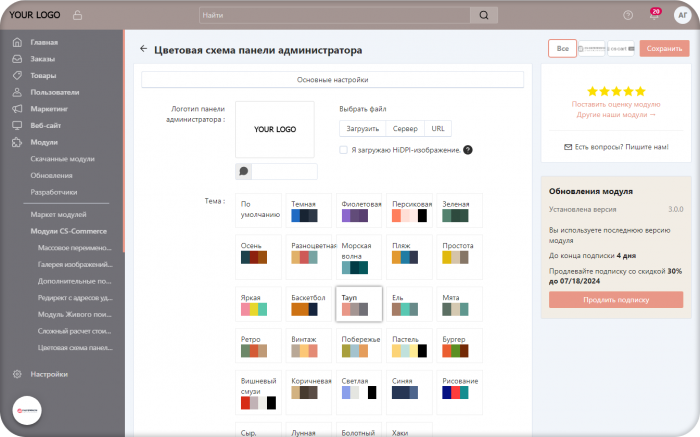Open Галерея изображений... module item
700x437 pixels.
[75, 264]
